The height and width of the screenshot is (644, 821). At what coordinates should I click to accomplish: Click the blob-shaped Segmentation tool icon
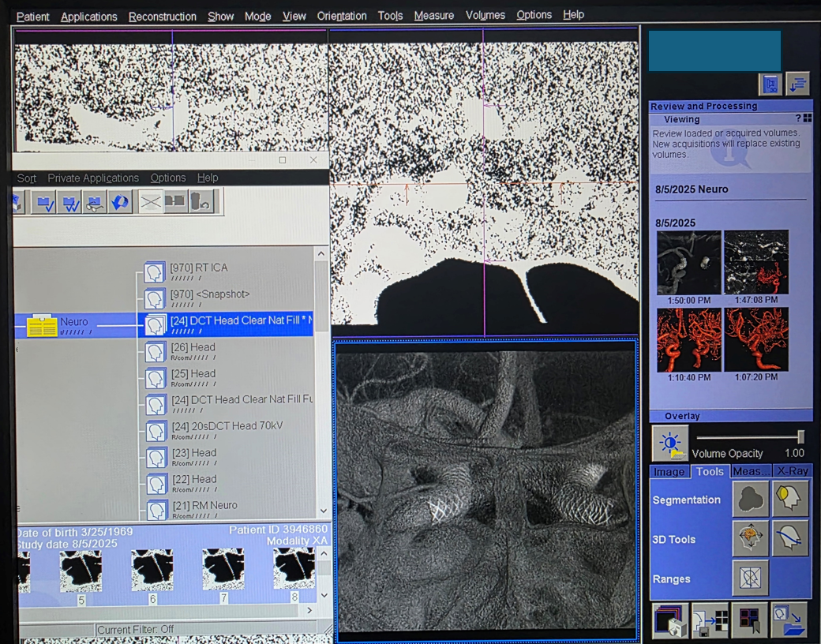pos(751,499)
